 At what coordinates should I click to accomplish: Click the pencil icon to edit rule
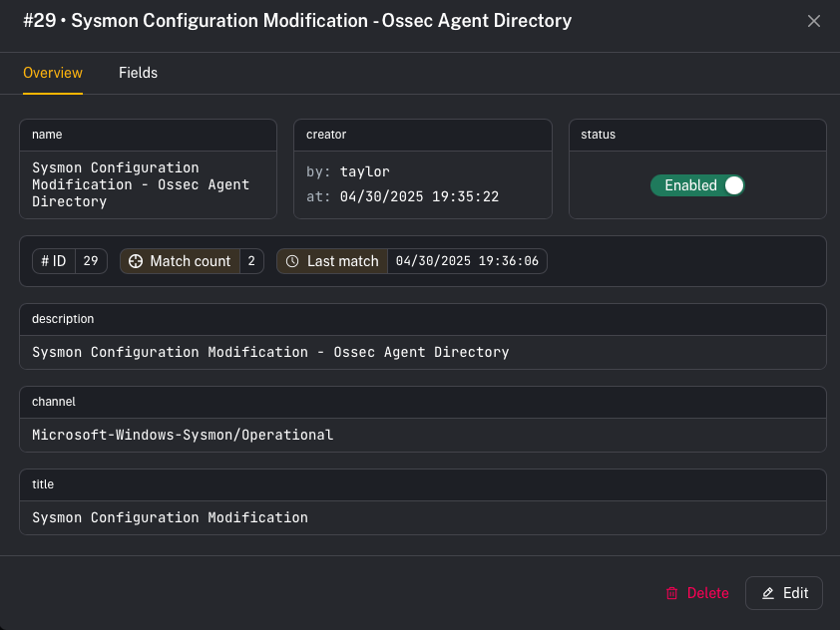tap(768, 593)
